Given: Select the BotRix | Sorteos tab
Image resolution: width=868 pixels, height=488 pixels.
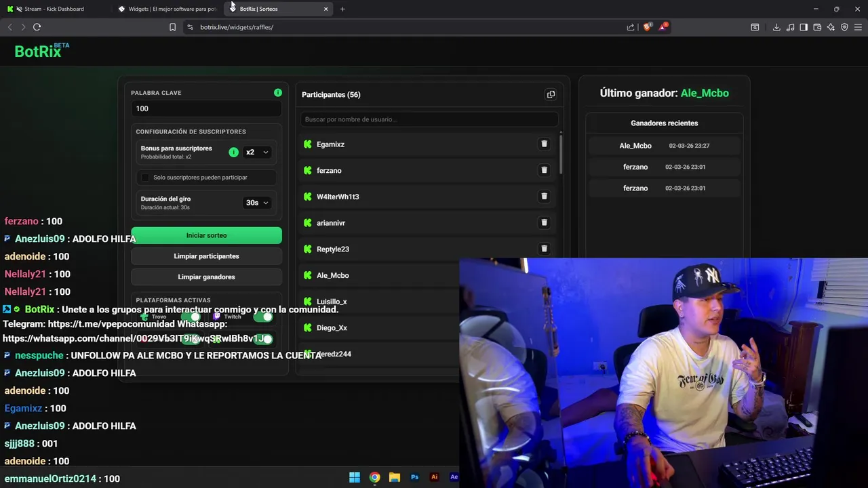Looking at the screenshot, I should pos(278,9).
